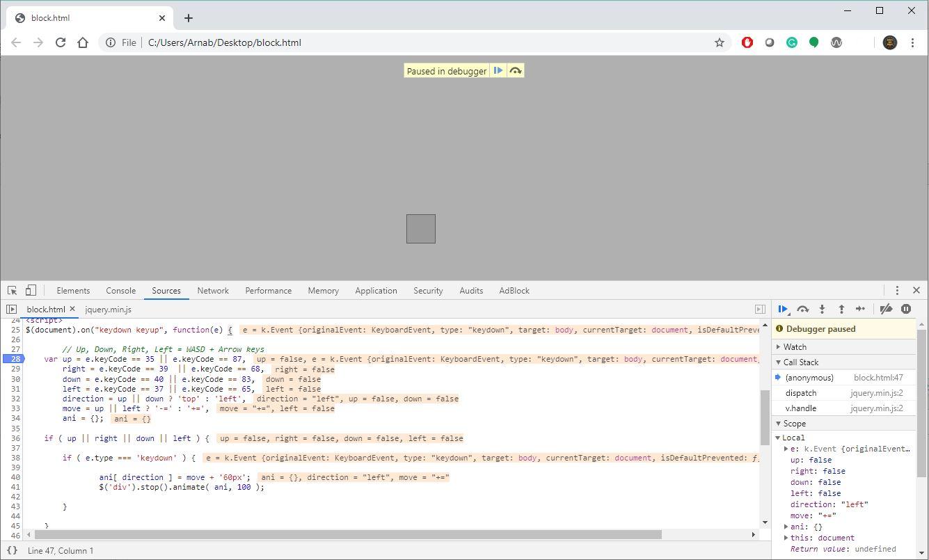Step out of current function
Screen dimensions: 929x560
[x=841, y=309]
